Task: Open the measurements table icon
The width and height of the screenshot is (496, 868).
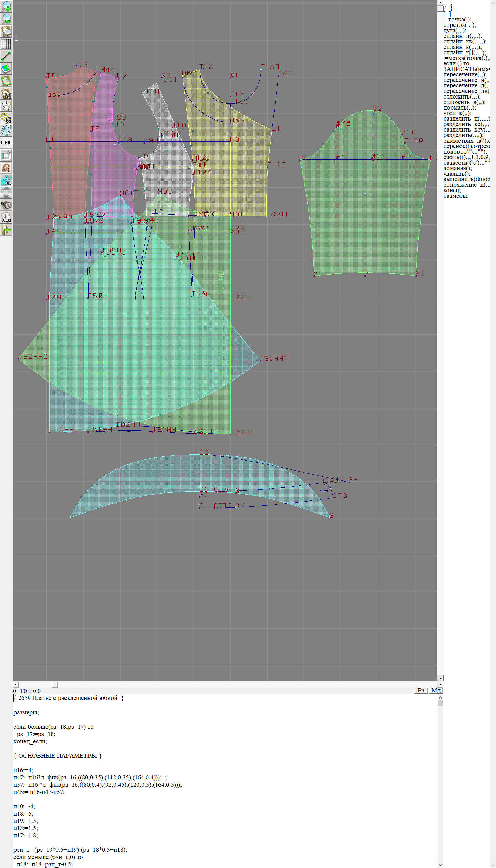Action: [x=6, y=155]
